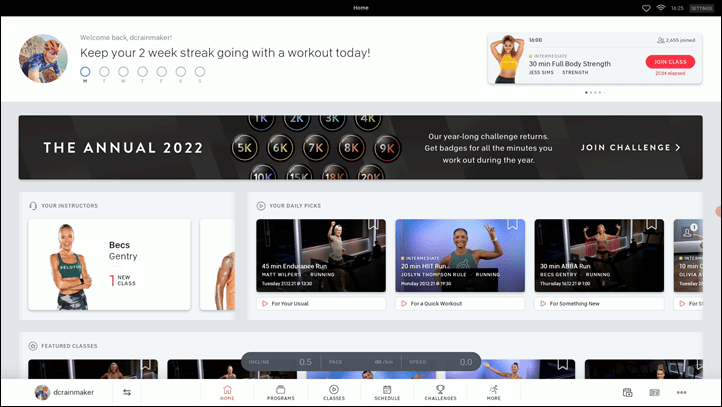Open the Schedule tab

click(387, 393)
